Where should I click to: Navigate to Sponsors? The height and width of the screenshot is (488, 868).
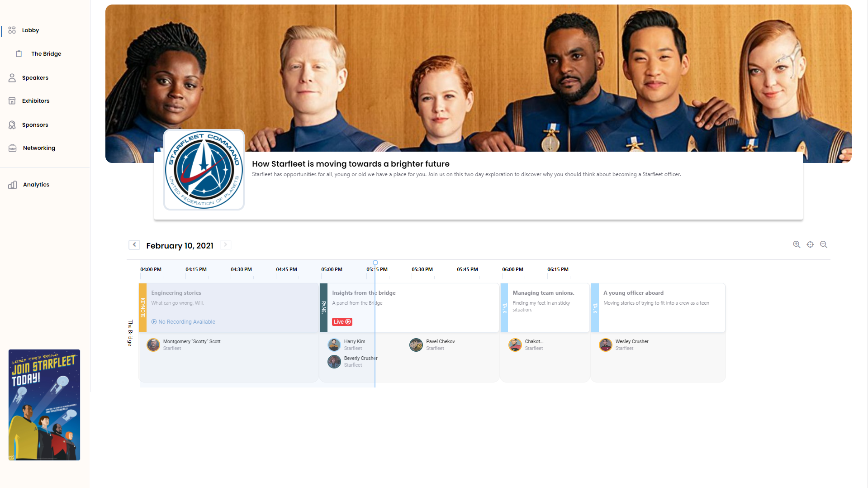tap(35, 125)
